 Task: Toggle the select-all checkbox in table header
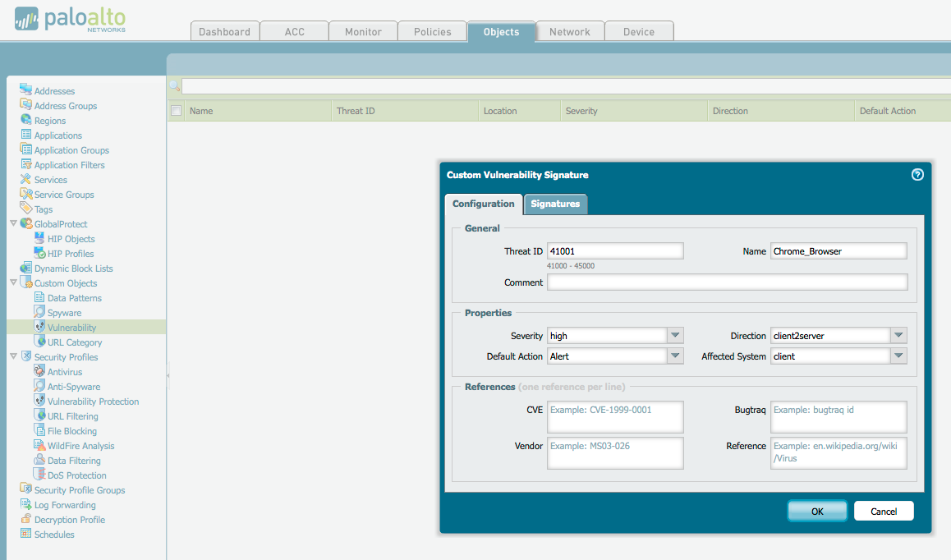click(x=176, y=110)
